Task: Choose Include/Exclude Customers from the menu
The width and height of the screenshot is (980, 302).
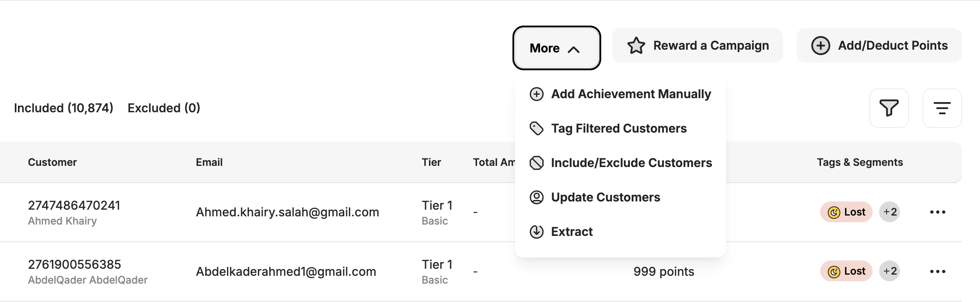Action: 631,163
